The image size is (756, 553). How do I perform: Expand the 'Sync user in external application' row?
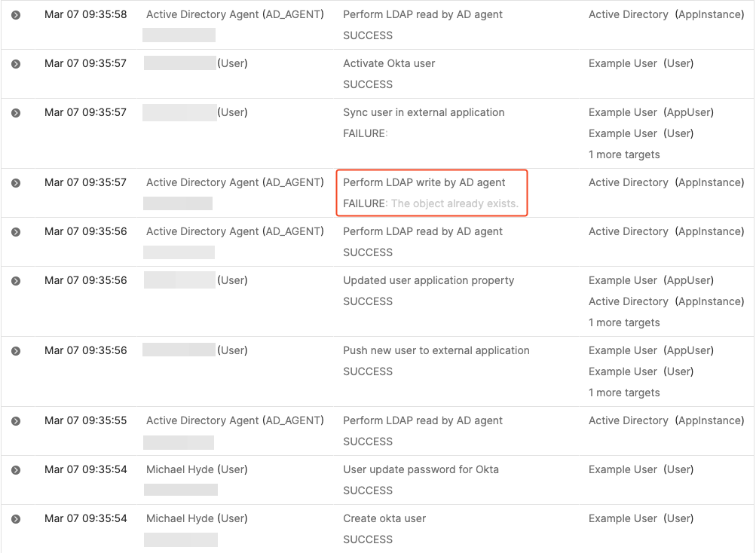point(16,113)
